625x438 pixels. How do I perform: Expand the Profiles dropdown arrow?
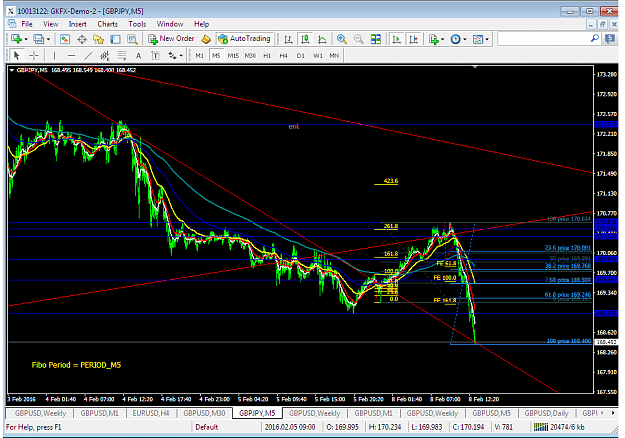48,39
